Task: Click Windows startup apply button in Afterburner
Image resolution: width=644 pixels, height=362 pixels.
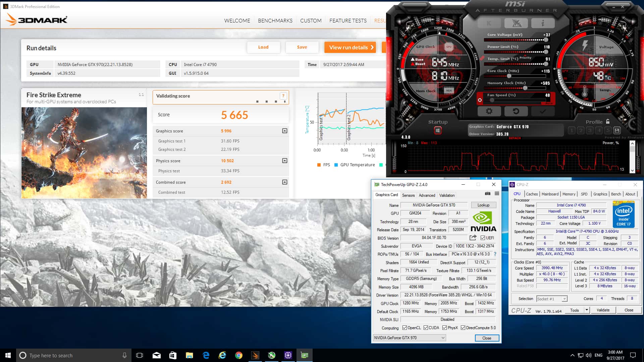Action: pos(438,130)
